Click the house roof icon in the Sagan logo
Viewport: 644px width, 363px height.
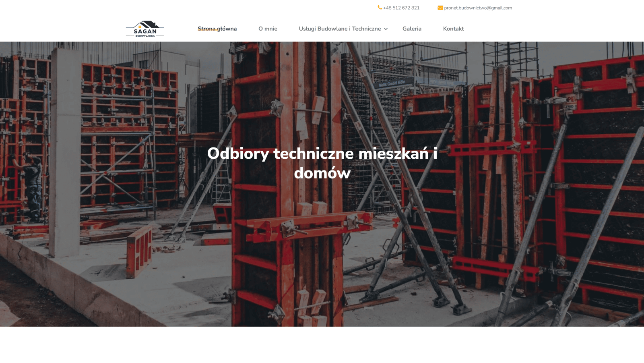[x=145, y=25]
